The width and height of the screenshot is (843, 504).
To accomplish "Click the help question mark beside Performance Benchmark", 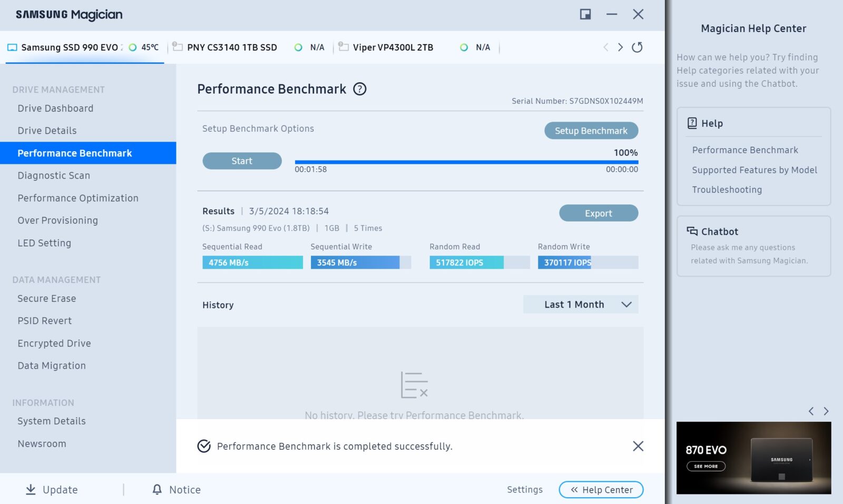I will (359, 89).
